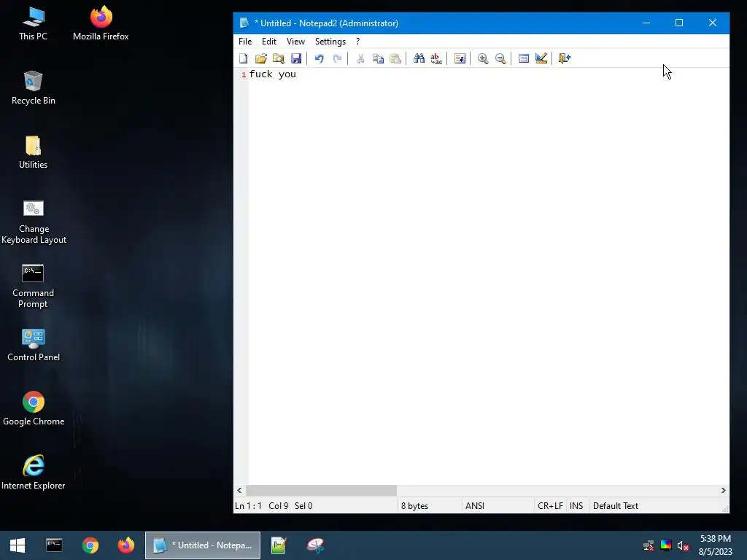
Task: Click the CR+LF line ending status field
Action: [550, 506]
